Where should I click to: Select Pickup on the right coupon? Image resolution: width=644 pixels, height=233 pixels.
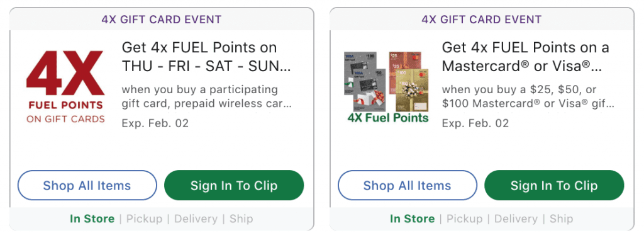(465, 219)
